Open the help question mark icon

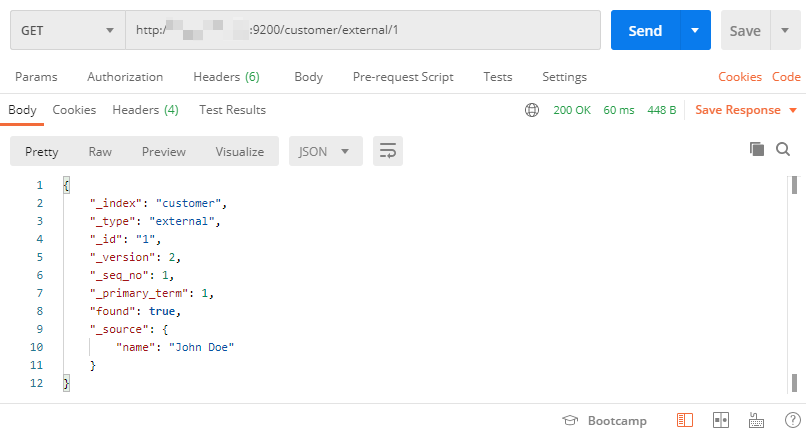click(793, 420)
